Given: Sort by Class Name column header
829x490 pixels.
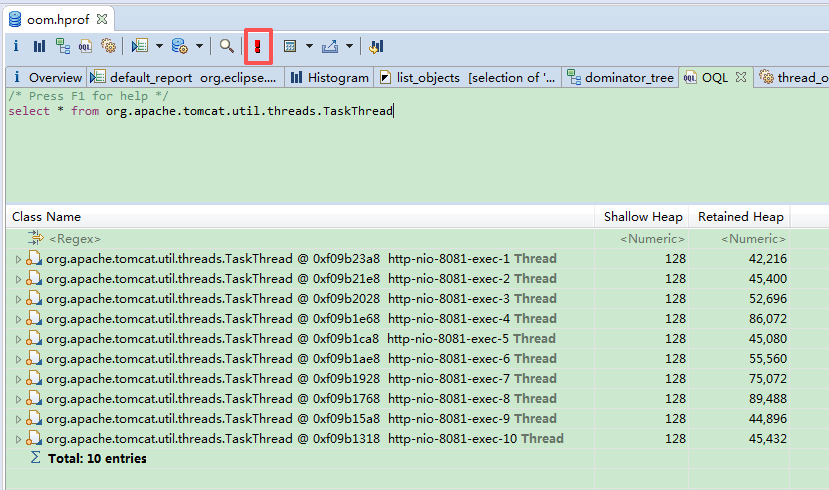Looking at the screenshot, I should click(x=300, y=217).
